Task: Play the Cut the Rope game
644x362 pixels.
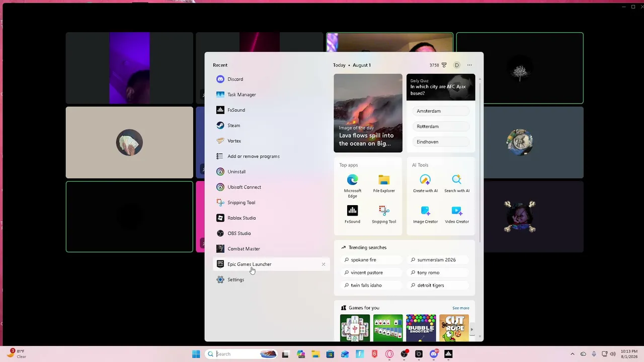Action: (x=454, y=328)
